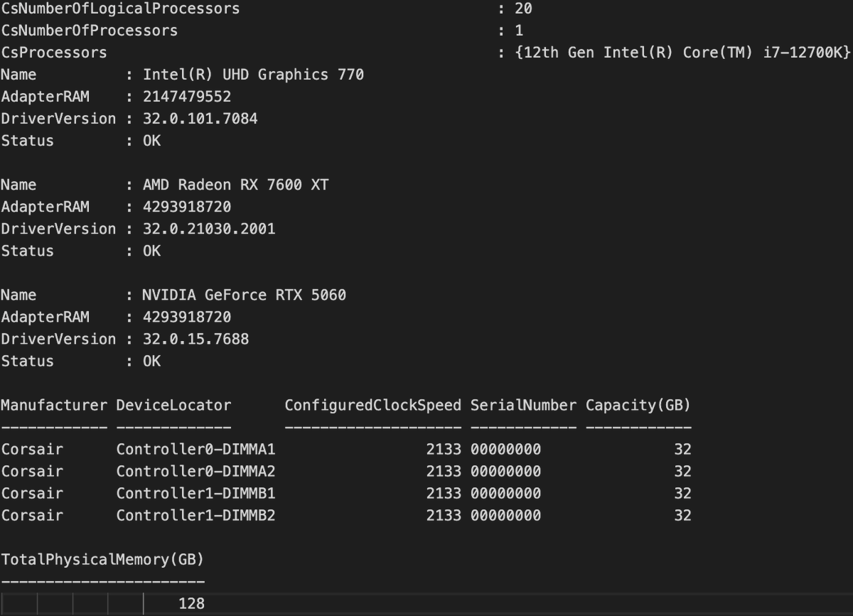The height and width of the screenshot is (616, 853).
Task: Select the logical processors value 20
Action: coord(523,9)
